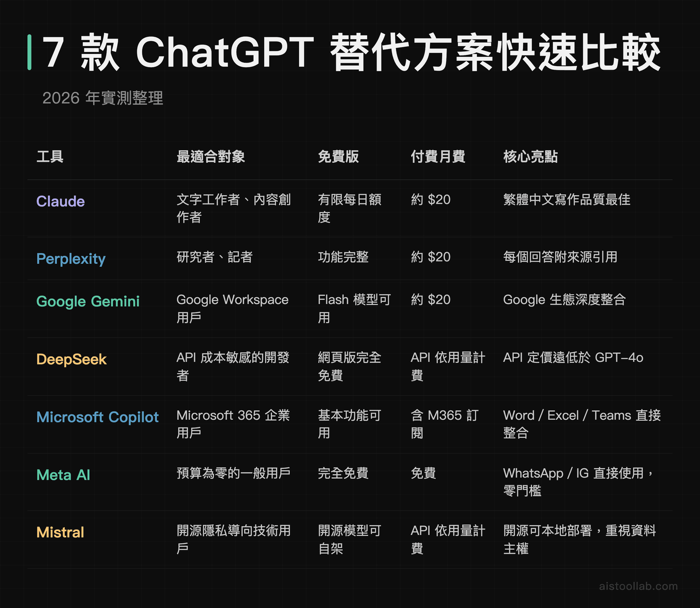
Task: Click the cell '研究者、記者'
Action: [x=215, y=257]
